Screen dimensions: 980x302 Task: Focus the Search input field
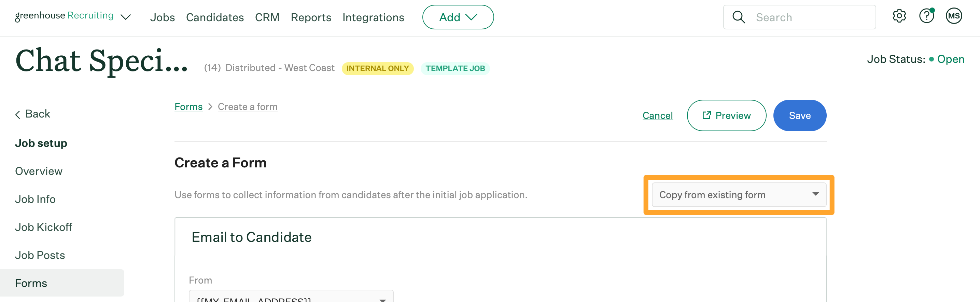tap(810, 17)
